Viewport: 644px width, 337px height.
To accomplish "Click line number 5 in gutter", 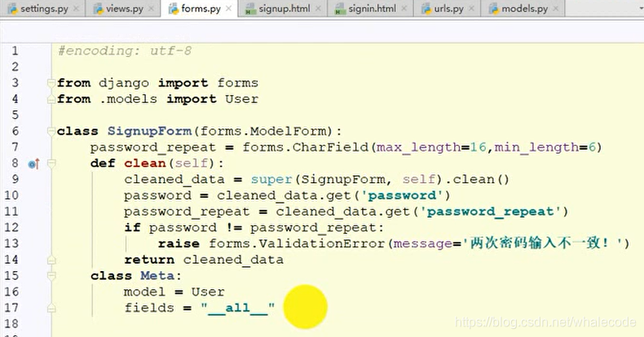I will point(15,116).
